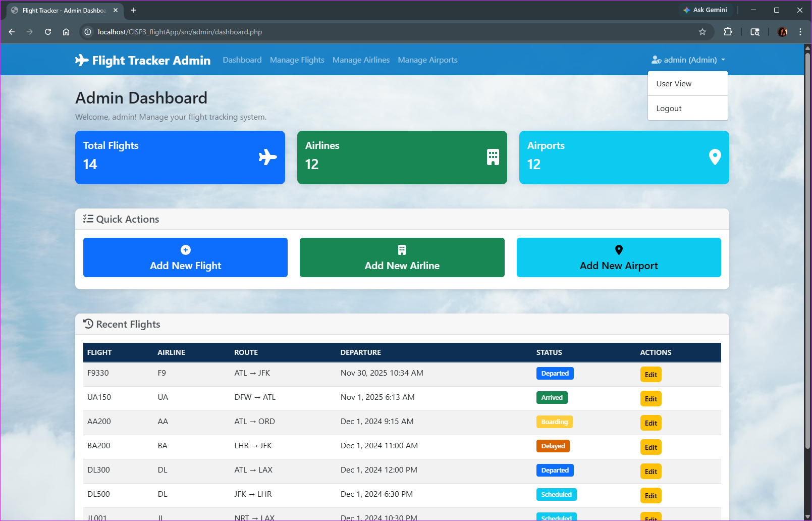Click the admin user icon in the navbar
The image size is (812, 521).
click(x=656, y=60)
